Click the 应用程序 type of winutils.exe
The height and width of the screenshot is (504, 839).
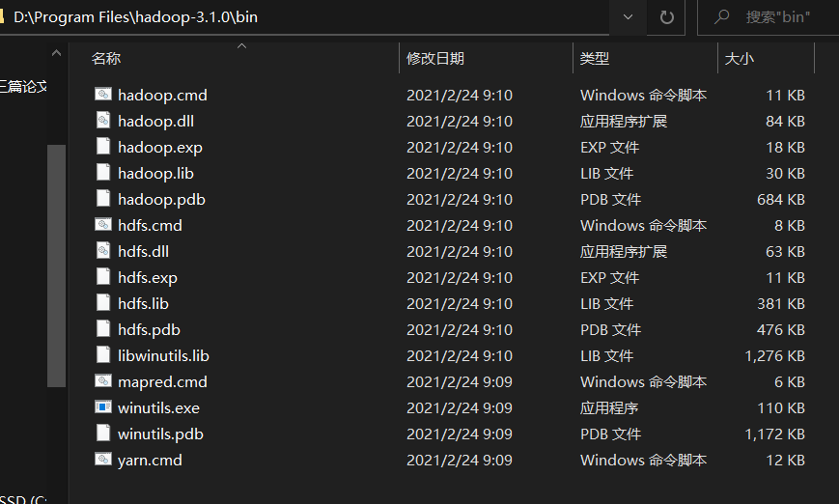(609, 408)
